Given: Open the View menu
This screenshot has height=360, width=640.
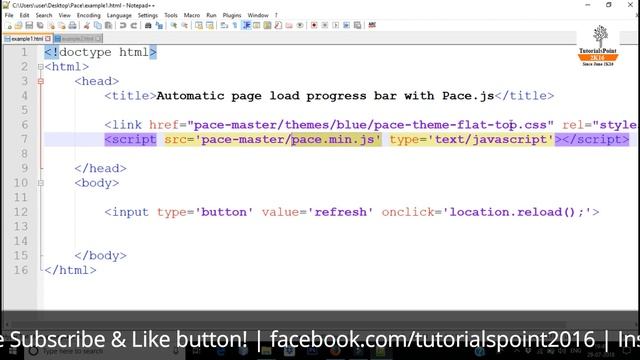Looking at the screenshot, I should click(64, 15).
